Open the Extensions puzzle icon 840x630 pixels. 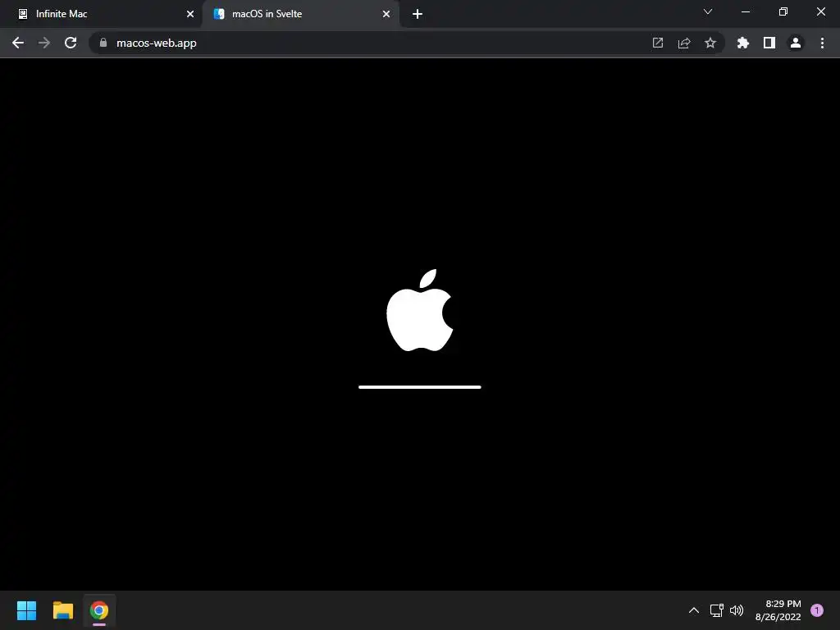click(743, 43)
